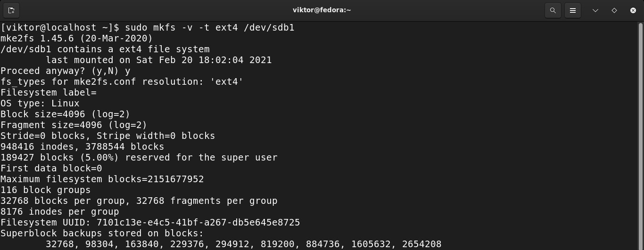Minimize the terminal window

(595, 10)
